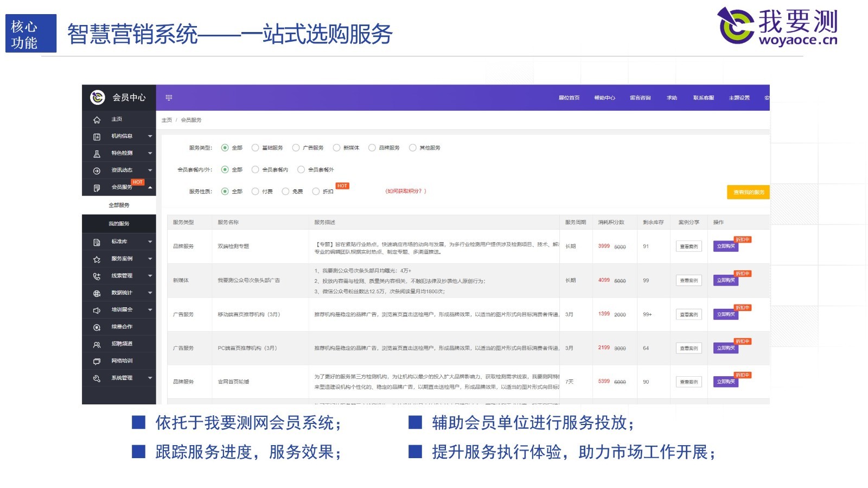Select 折扣 service nature radio
Screen dimensions: 868x488
click(x=316, y=192)
